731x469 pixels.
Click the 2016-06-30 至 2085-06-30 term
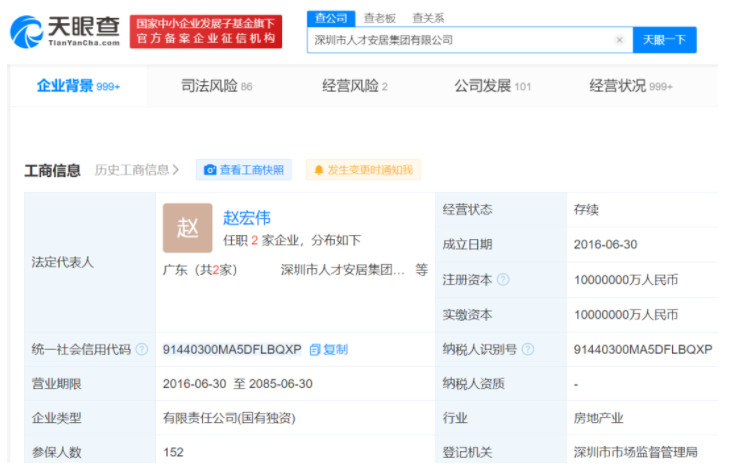tap(238, 384)
